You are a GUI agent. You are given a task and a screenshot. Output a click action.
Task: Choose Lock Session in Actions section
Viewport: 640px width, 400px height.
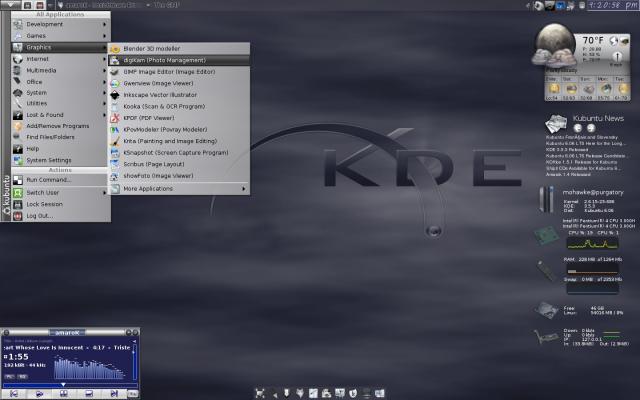(x=60, y=204)
